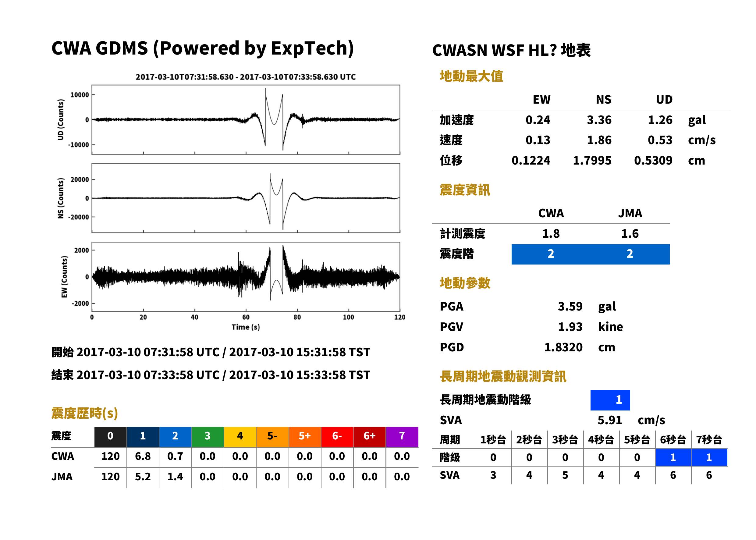Click the SVA value 5.91
The height and width of the screenshot is (540, 756).
[610, 420]
